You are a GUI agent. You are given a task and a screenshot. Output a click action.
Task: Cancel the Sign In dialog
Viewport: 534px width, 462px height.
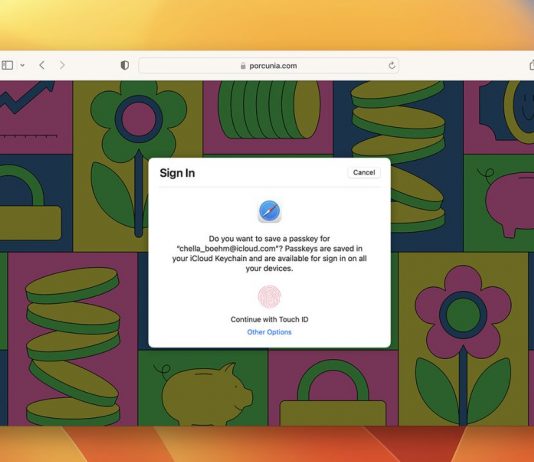tap(364, 173)
